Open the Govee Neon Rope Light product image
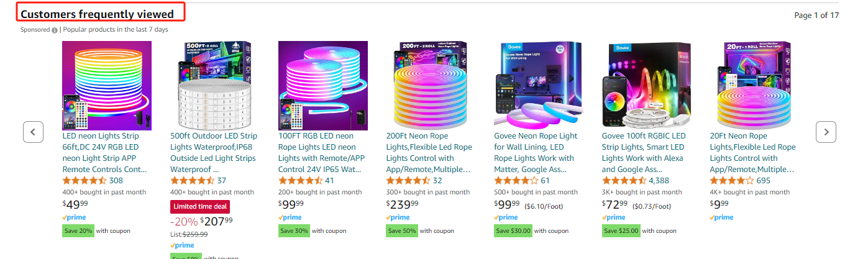This screenshot has width=868, height=259. [x=538, y=85]
